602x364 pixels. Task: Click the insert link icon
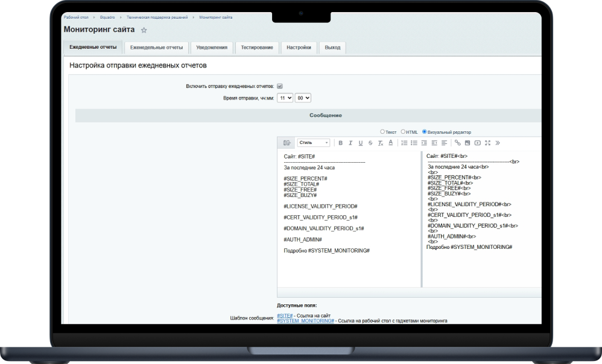pyautogui.click(x=458, y=143)
